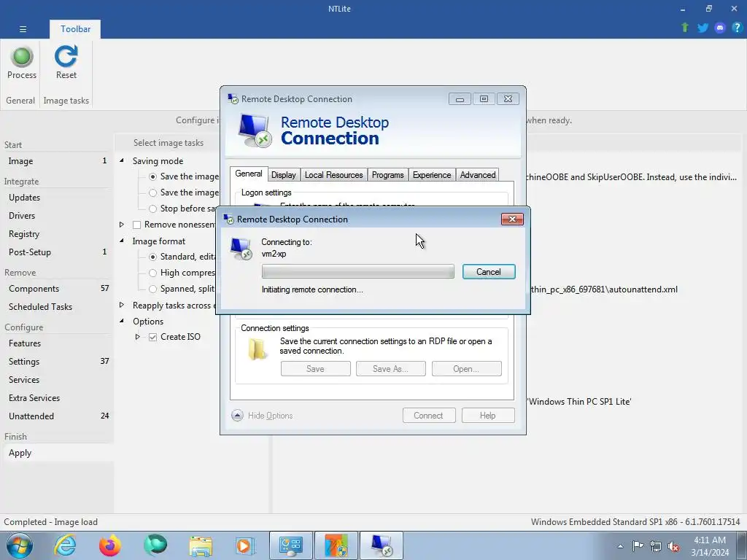747x560 pixels.
Task: Collapse the Saving mode tree section
Action: pyautogui.click(x=122, y=161)
